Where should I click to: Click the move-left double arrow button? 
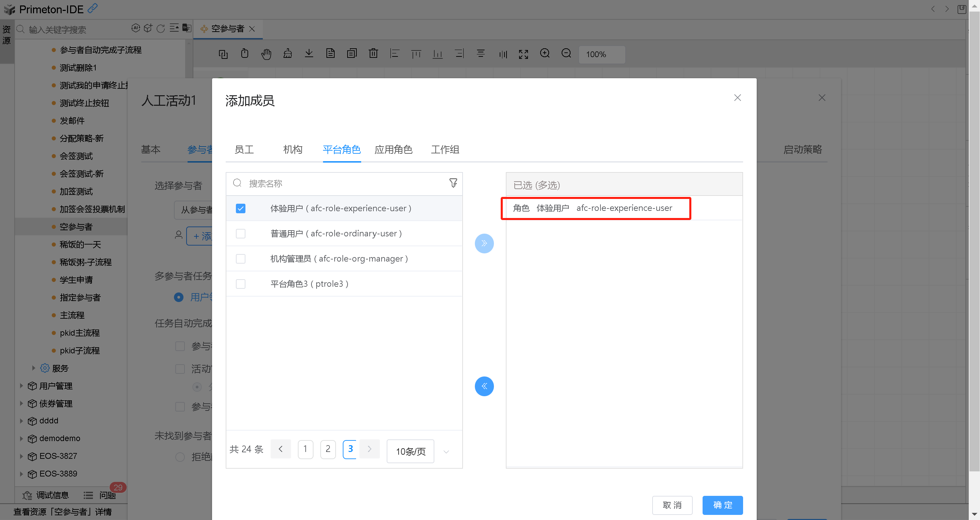(x=484, y=386)
